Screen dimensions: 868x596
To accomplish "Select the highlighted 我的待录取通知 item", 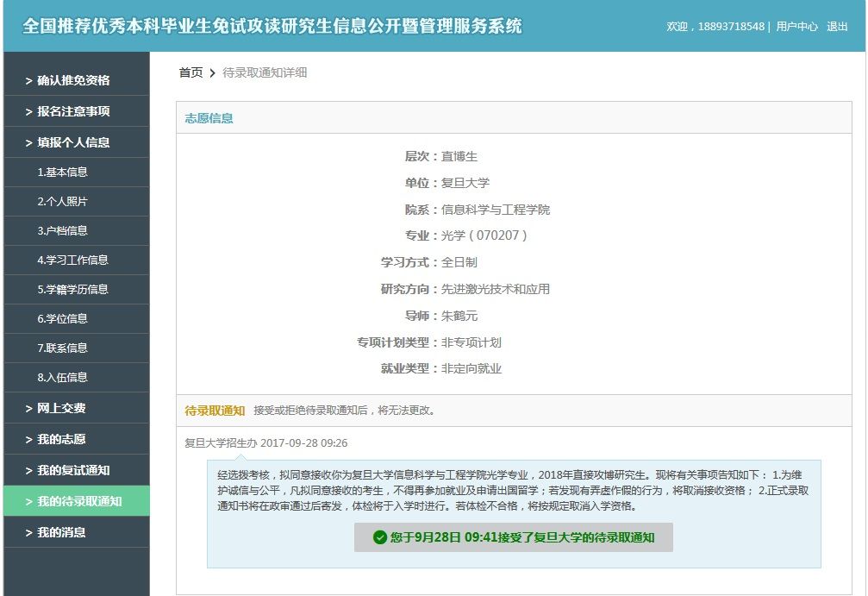I will 78,501.
